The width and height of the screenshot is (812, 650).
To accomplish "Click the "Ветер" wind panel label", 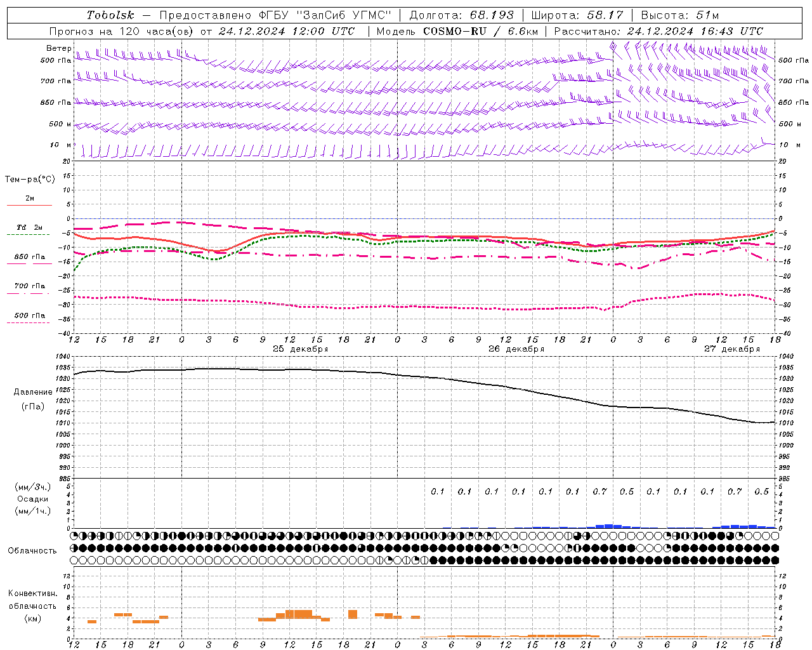I will click(x=59, y=48).
